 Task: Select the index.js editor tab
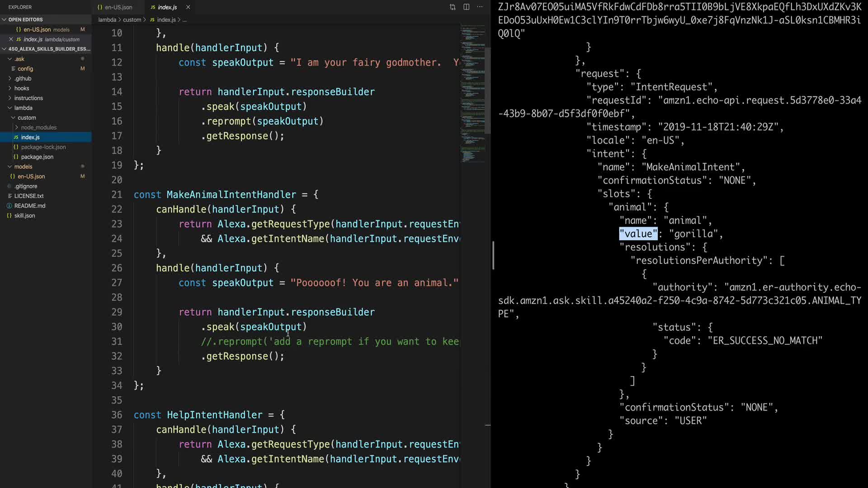(x=167, y=7)
